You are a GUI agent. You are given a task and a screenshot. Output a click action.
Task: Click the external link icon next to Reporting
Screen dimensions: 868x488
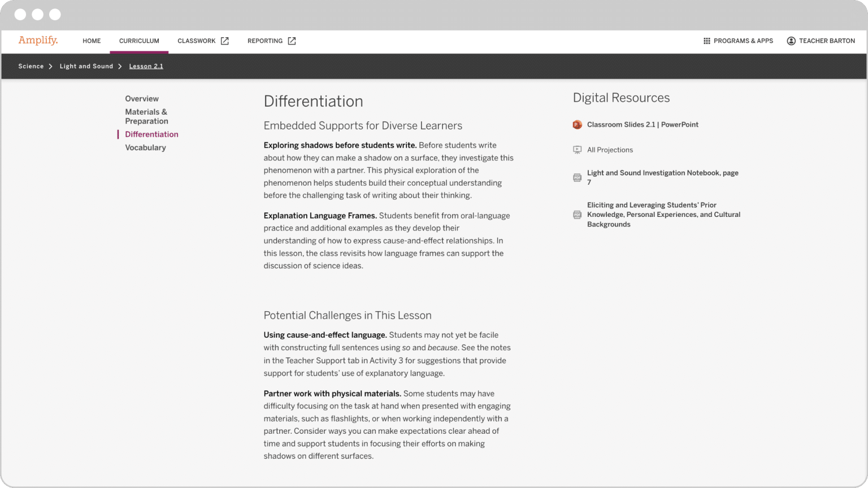click(292, 41)
